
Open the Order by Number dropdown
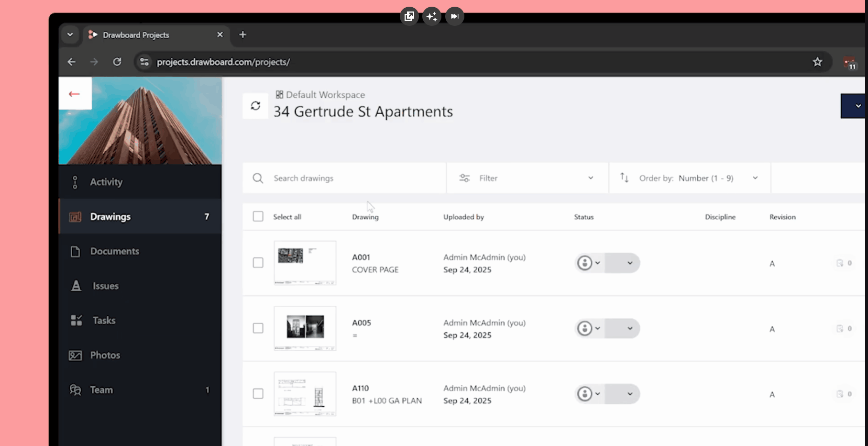[690, 178]
